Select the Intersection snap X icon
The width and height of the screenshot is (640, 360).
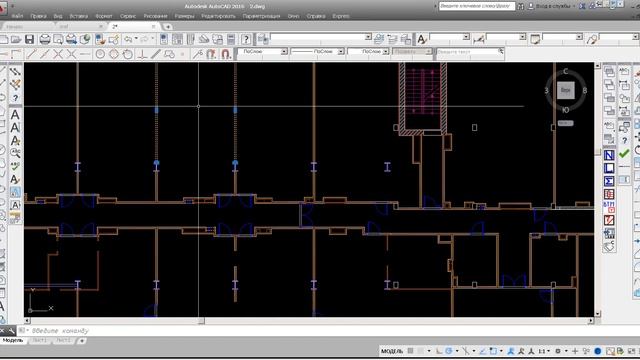coord(58,54)
